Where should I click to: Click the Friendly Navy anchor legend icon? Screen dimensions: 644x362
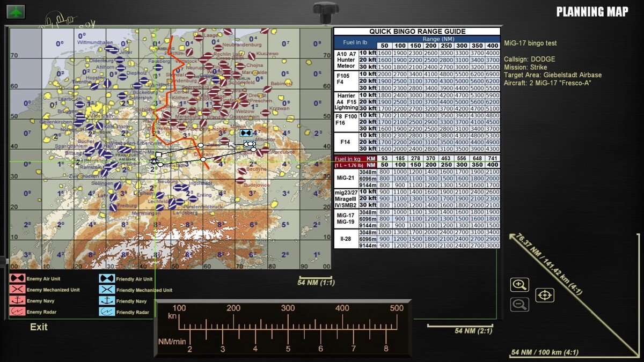pyautogui.click(x=107, y=301)
